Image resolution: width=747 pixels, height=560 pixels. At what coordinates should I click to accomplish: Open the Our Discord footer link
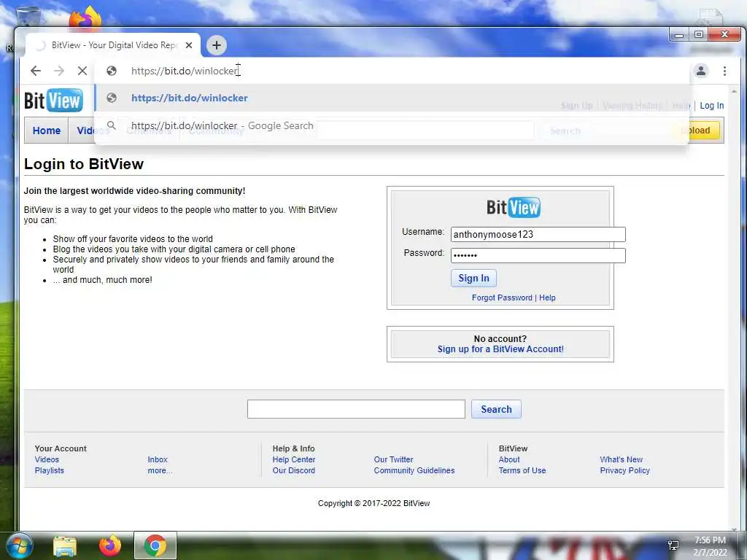294,470
